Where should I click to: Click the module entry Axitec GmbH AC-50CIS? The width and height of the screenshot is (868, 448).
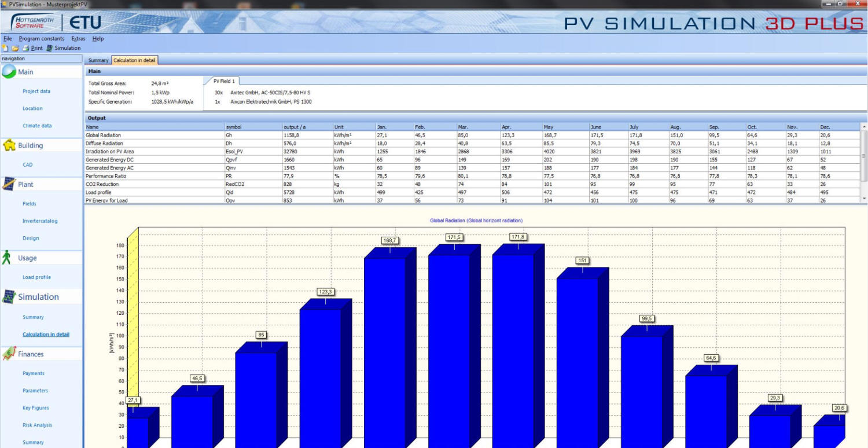[x=270, y=92]
